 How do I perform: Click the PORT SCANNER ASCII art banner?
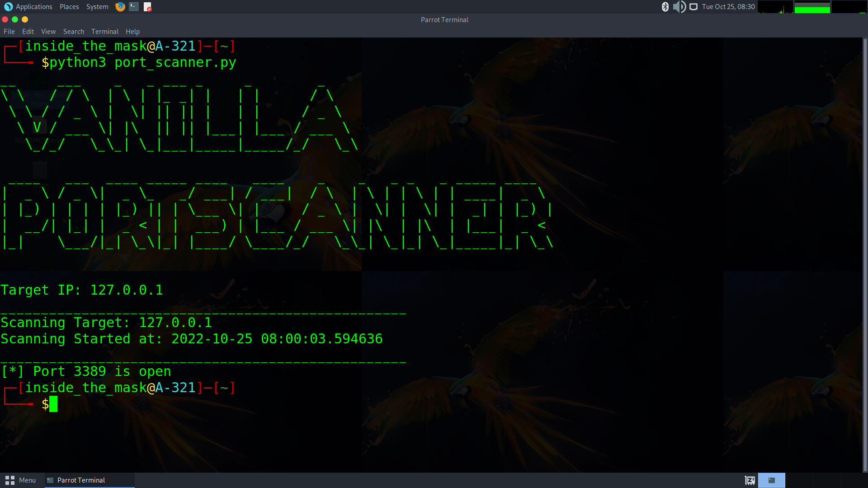coord(278,216)
